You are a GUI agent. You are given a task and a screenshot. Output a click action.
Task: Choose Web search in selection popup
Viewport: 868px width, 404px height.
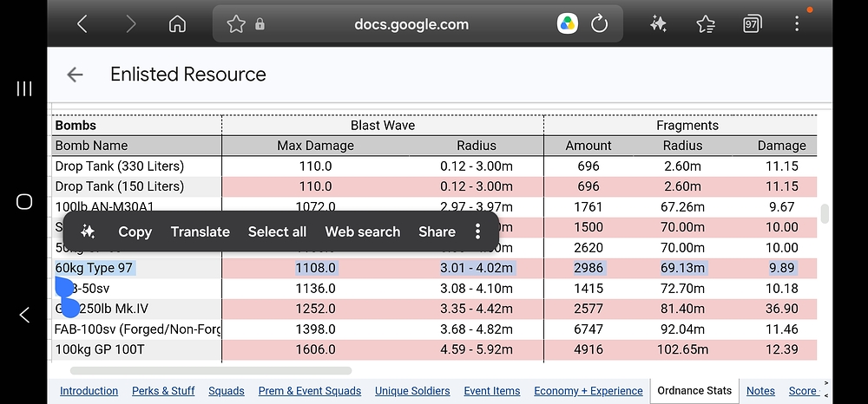(363, 231)
